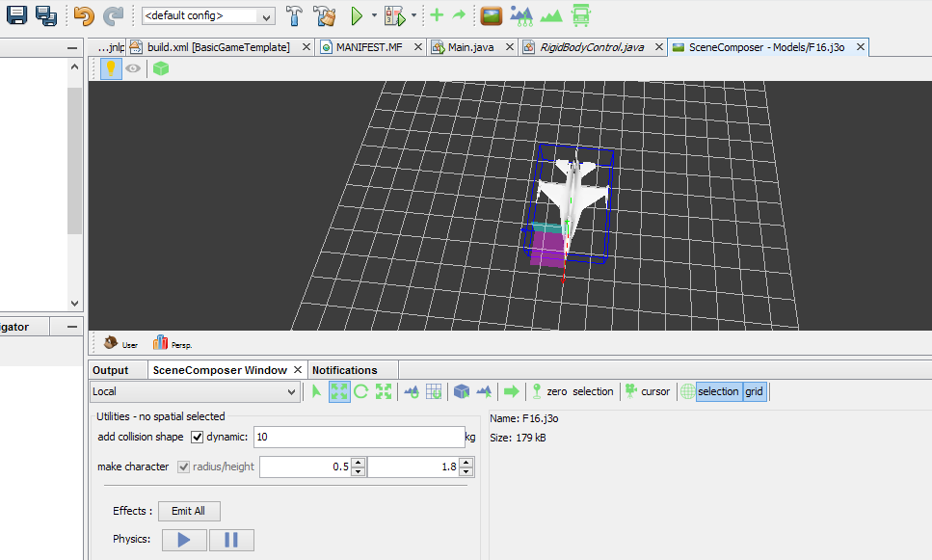Switch to build.xml tab
932x560 pixels.
click(218, 47)
